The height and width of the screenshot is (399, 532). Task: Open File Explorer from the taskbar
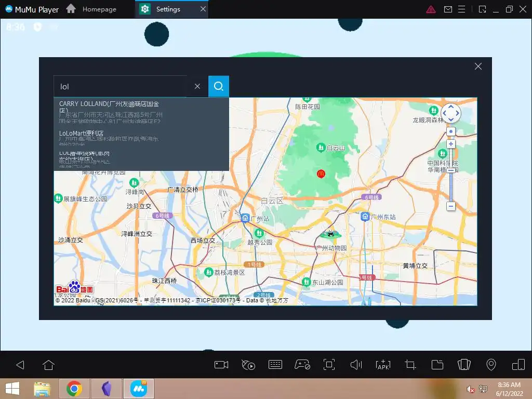tap(42, 389)
